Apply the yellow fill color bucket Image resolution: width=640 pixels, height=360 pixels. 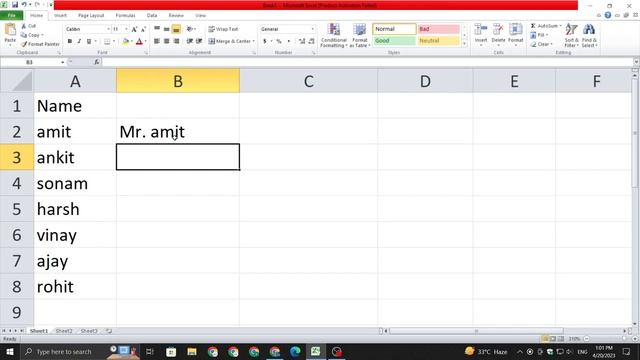(x=126, y=41)
